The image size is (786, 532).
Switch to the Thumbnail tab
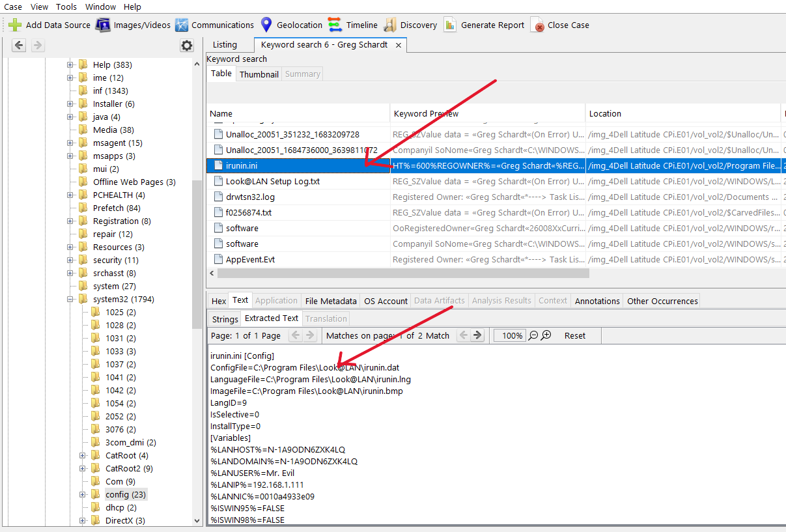pos(259,74)
